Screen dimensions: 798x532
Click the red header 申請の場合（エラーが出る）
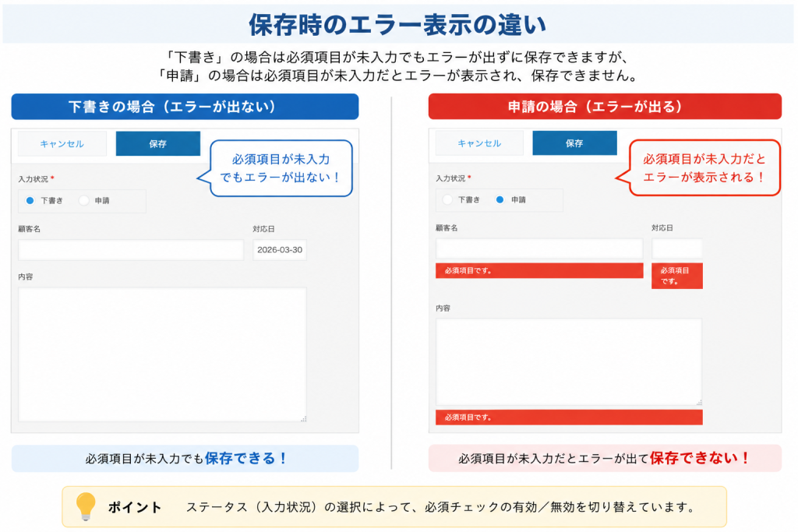[605, 106]
